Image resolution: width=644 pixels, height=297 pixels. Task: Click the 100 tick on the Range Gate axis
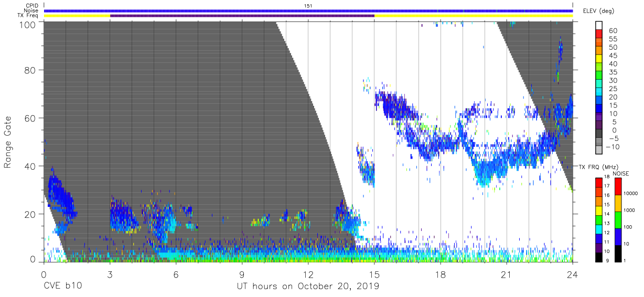pyautogui.click(x=27, y=24)
